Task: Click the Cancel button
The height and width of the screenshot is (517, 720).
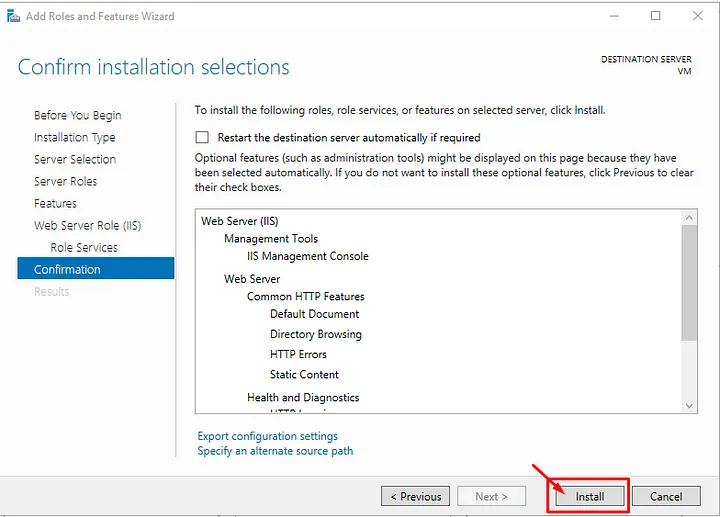Action: pos(666,496)
